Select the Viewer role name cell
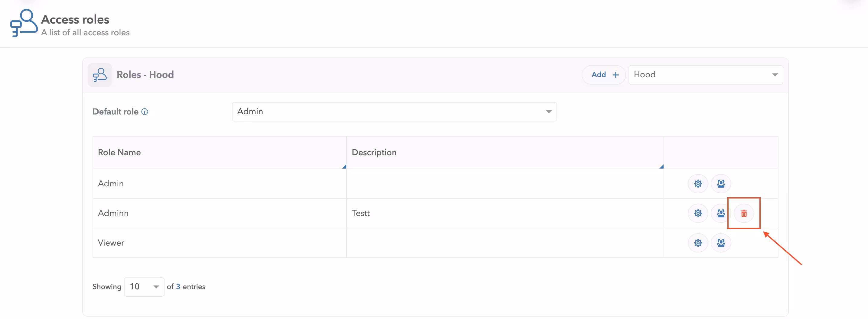The image size is (868, 319). pyautogui.click(x=111, y=243)
